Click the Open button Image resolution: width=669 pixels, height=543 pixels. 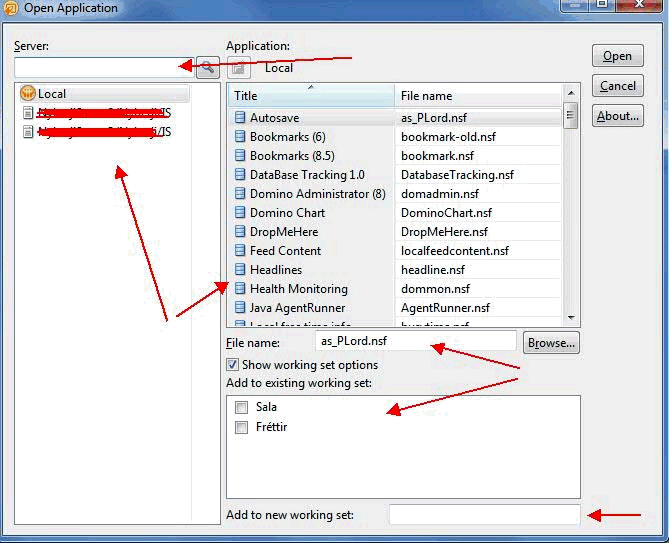pyautogui.click(x=617, y=56)
